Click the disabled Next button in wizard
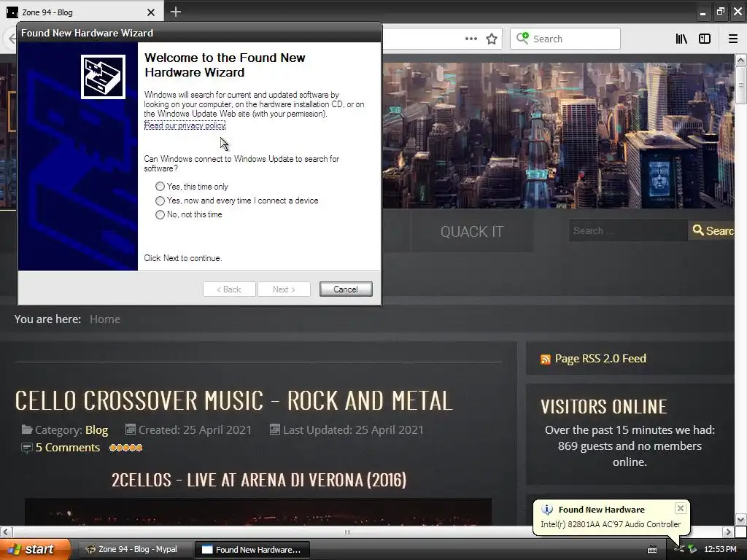The width and height of the screenshot is (747, 560). (284, 289)
